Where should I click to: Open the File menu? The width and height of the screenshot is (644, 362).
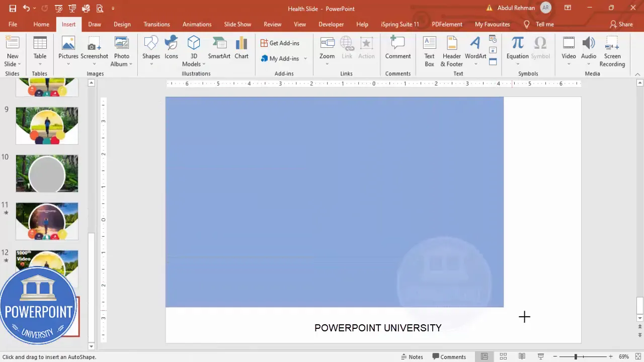coord(13,24)
